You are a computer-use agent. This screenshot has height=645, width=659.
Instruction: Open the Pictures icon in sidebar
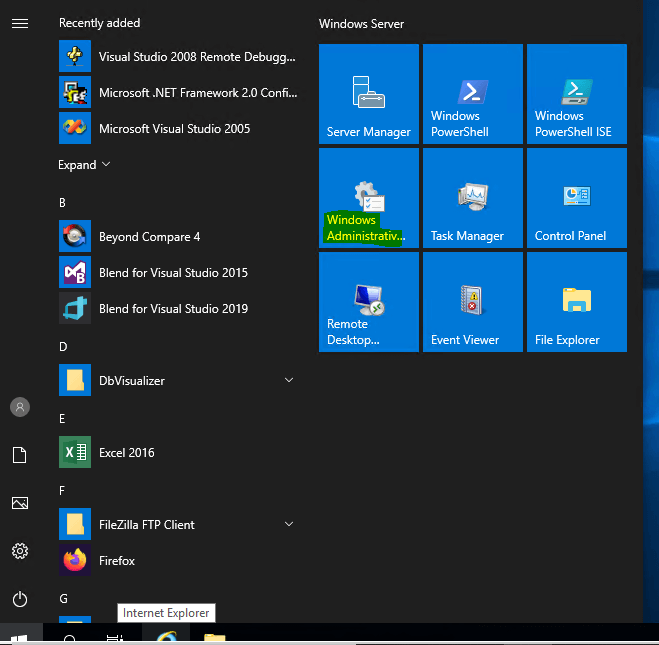coord(20,503)
